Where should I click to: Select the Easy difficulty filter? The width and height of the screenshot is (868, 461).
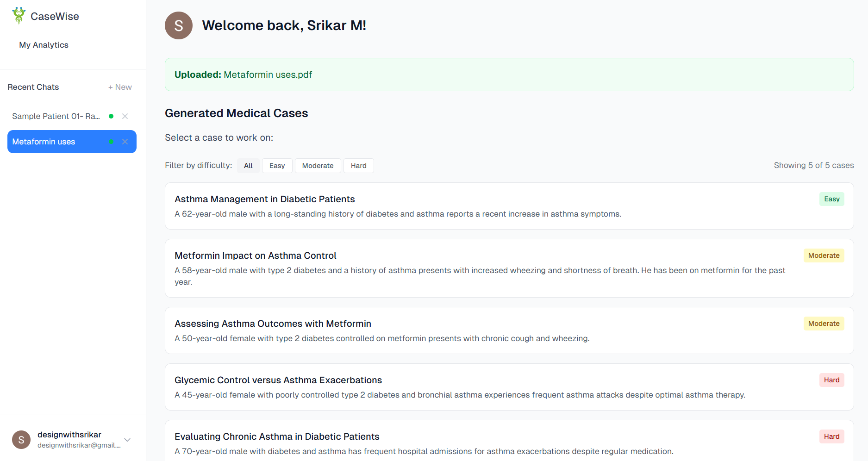(277, 165)
